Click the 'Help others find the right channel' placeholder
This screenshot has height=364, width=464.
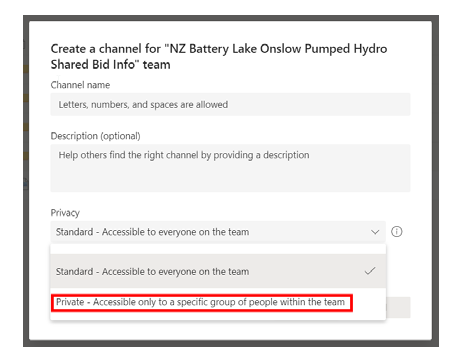pos(184,155)
